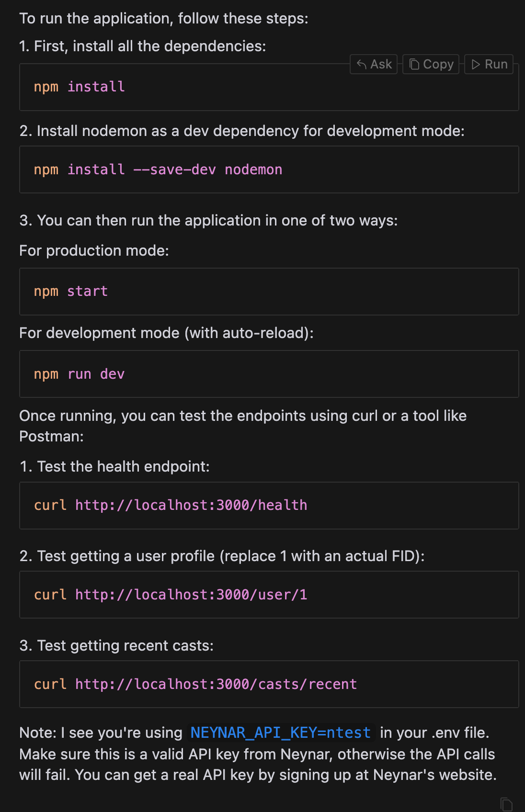Screen dimensions: 525x812
Task: Click the copy message icon at the bottom
Action: (x=506, y=804)
